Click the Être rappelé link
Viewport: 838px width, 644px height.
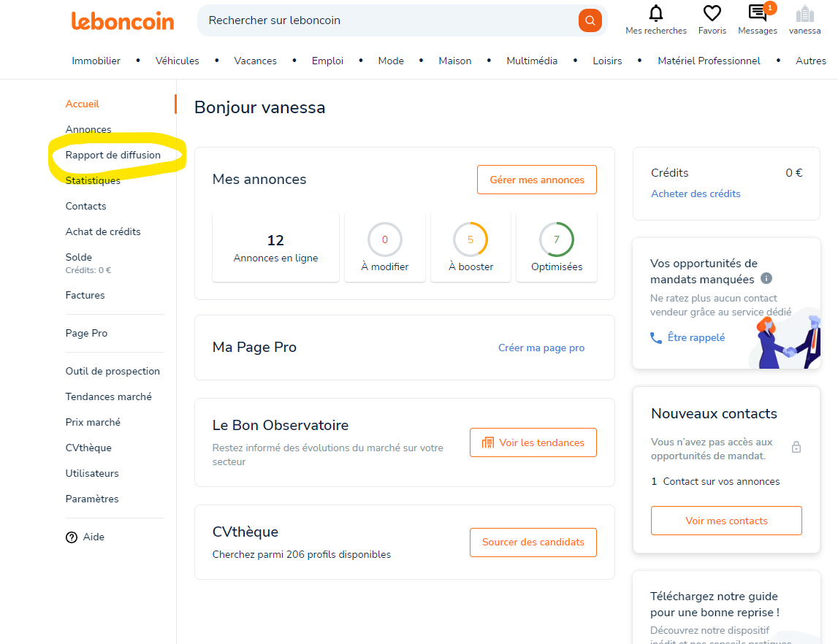[x=696, y=337]
